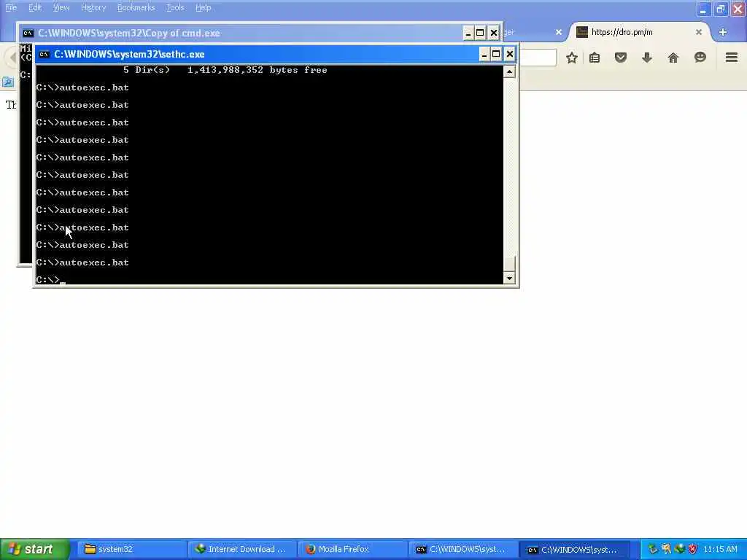Restore down the Firefox window
The height and width of the screenshot is (560, 747).
pyautogui.click(x=720, y=9)
